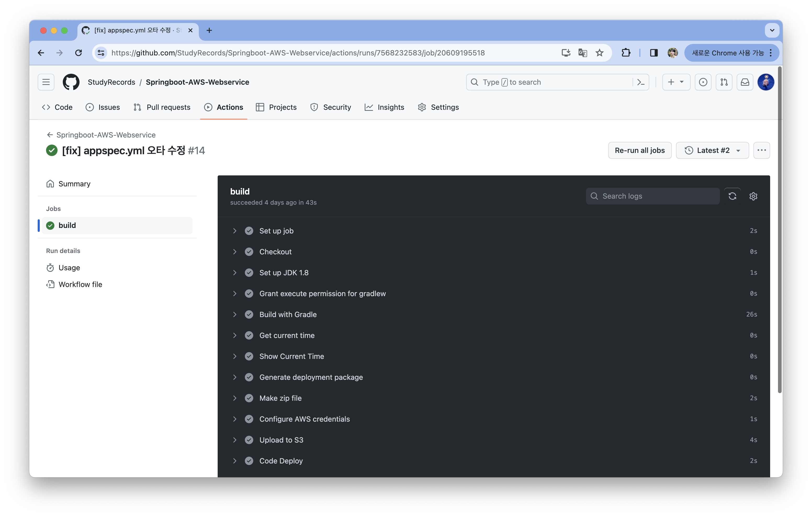Bookmark this page with the star
The height and width of the screenshot is (516, 812).
pyautogui.click(x=600, y=53)
